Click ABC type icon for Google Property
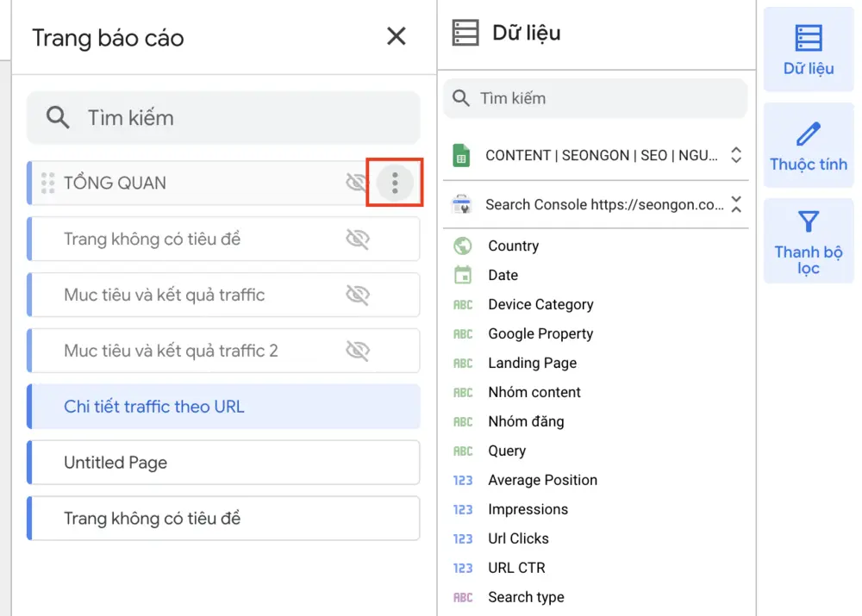Screen dimensions: 862x616 (463, 333)
